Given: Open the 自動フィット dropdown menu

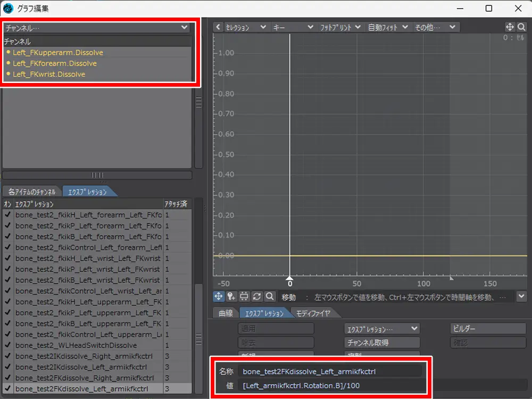Looking at the screenshot, I should point(388,27).
